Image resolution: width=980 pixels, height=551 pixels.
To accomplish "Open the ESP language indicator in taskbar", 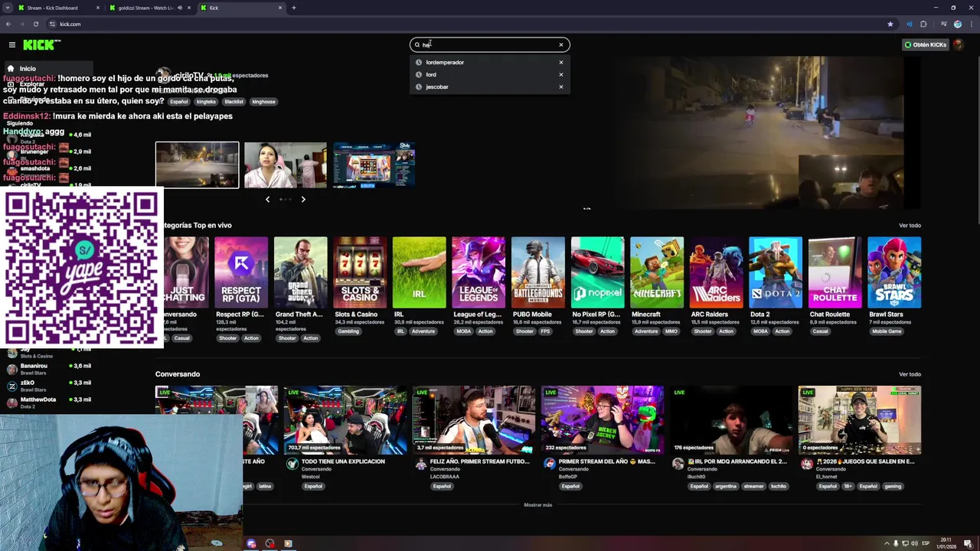I will click(x=925, y=543).
